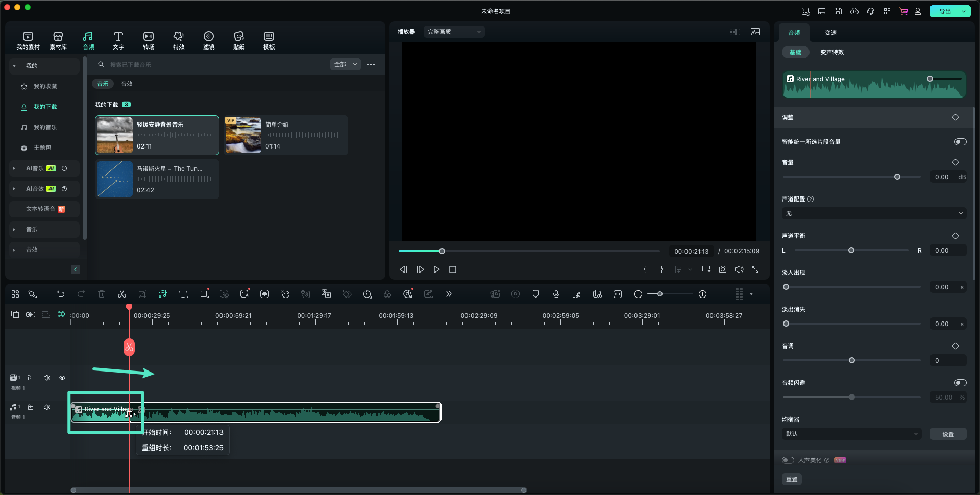The height and width of the screenshot is (495, 980).
Task: Click the 重置 reset button
Action: (792, 479)
